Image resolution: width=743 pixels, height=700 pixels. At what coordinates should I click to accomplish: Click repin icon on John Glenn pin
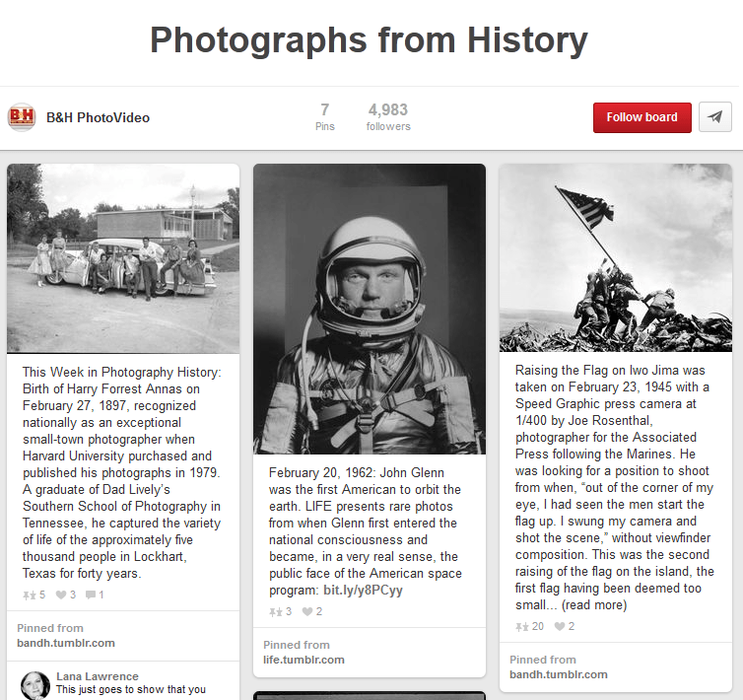(276, 612)
